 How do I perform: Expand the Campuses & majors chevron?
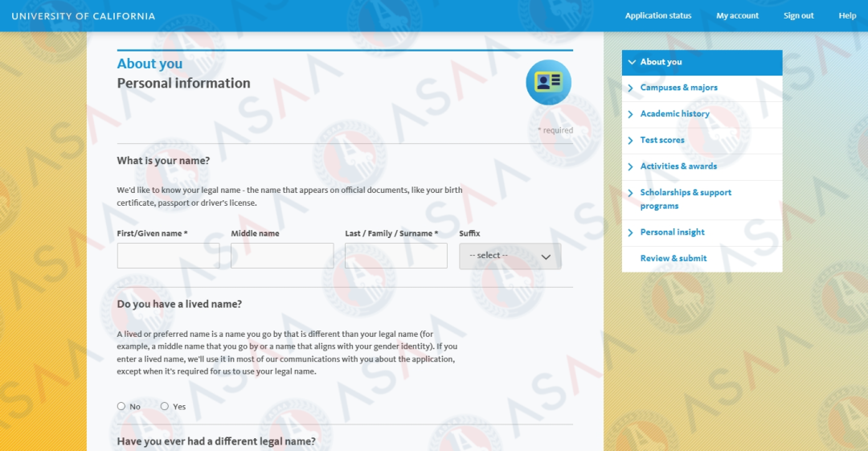click(631, 88)
